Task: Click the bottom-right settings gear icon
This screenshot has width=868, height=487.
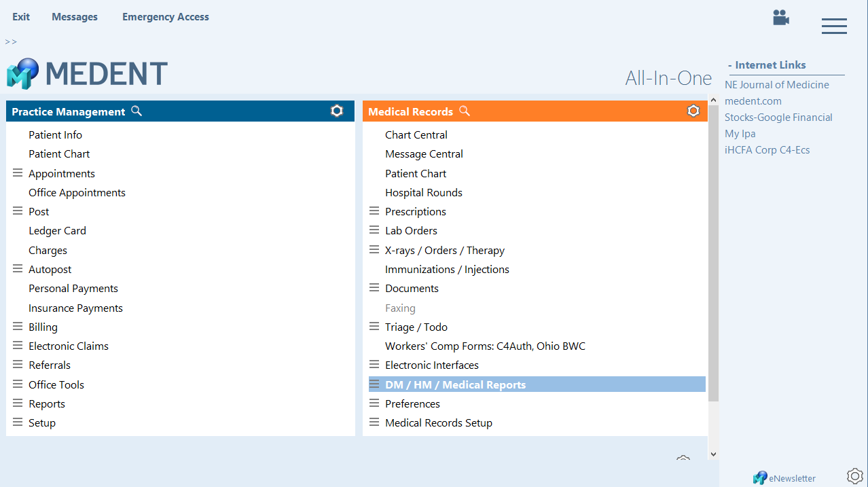Action: point(854,475)
